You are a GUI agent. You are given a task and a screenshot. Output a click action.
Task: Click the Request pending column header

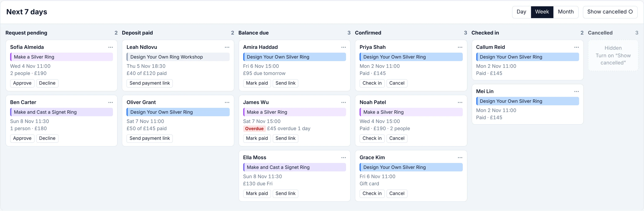[x=26, y=33]
